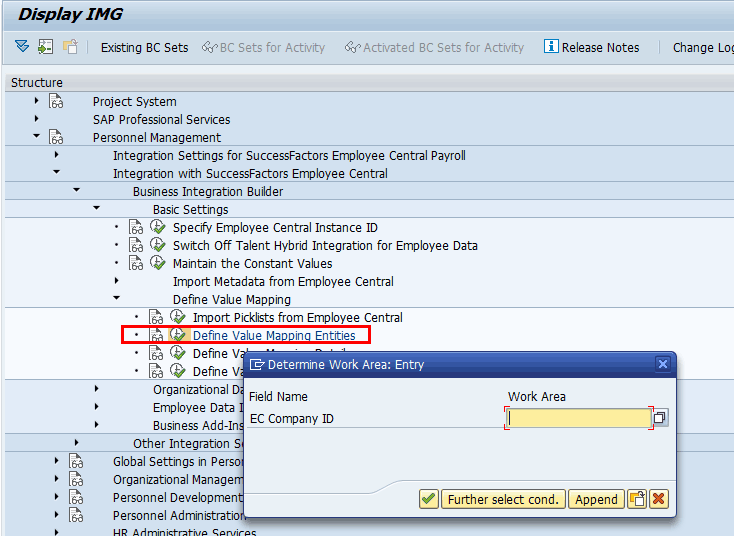Expand Import Metadata from Employee Central
The image size is (734, 536).
tap(117, 280)
